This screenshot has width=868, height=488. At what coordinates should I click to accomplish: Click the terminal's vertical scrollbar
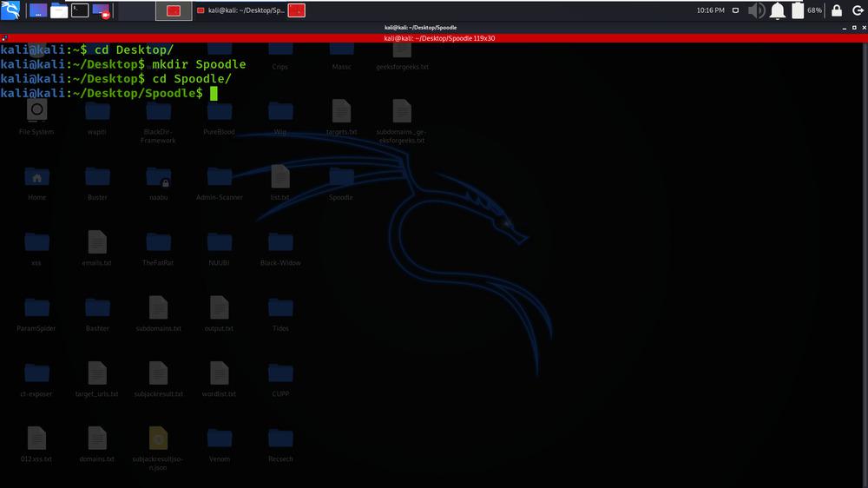coord(865,265)
